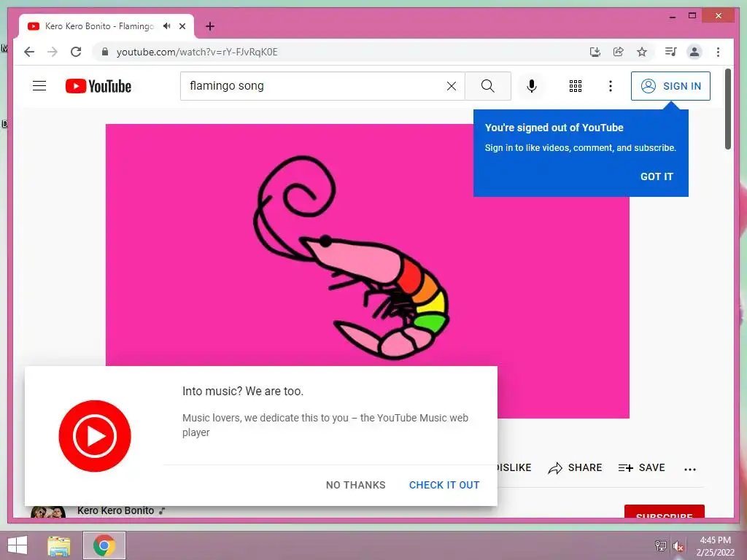Click the taskbar clock showing 4:45 PM
The height and width of the screenshot is (560, 747).
coord(715,546)
